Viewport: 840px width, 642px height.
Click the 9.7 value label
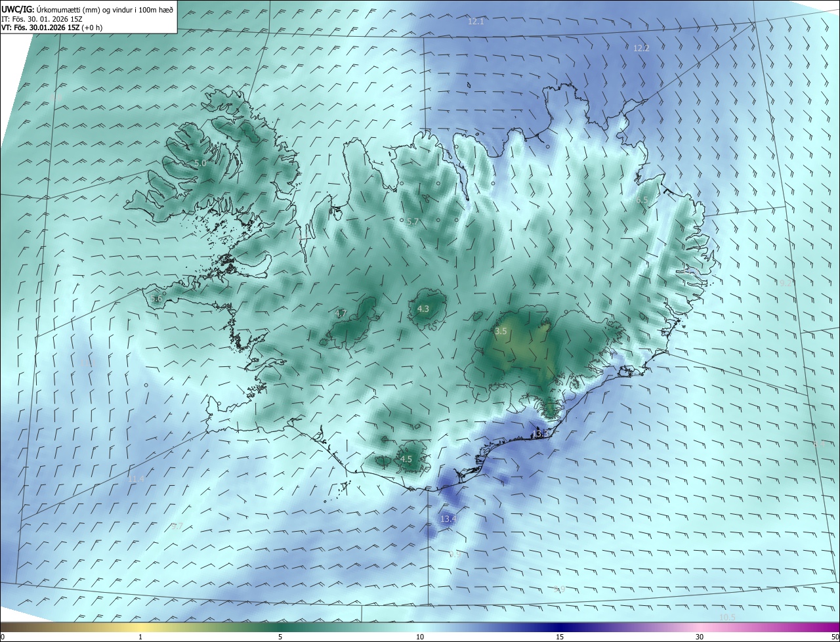tap(177, 526)
